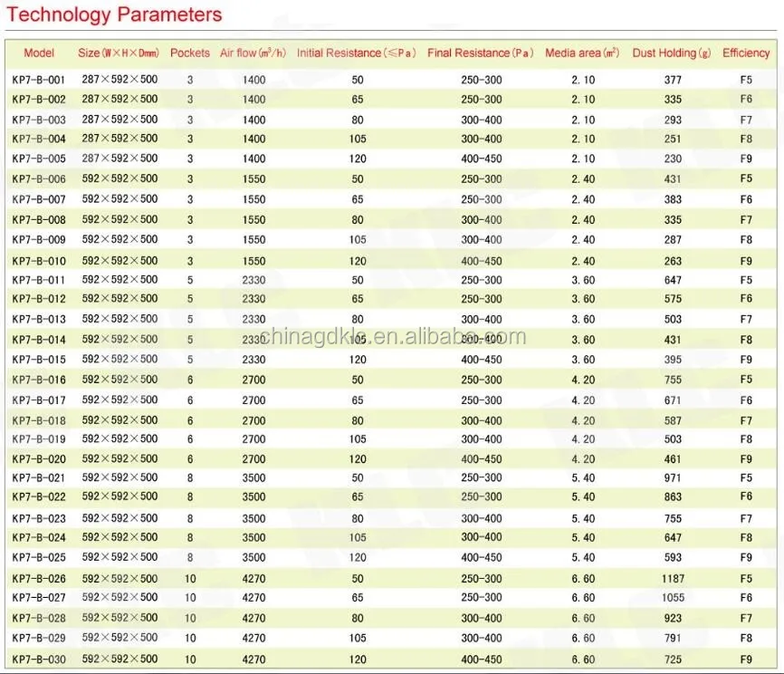
Task: Select dust holding value 587
Action: click(x=673, y=421)
